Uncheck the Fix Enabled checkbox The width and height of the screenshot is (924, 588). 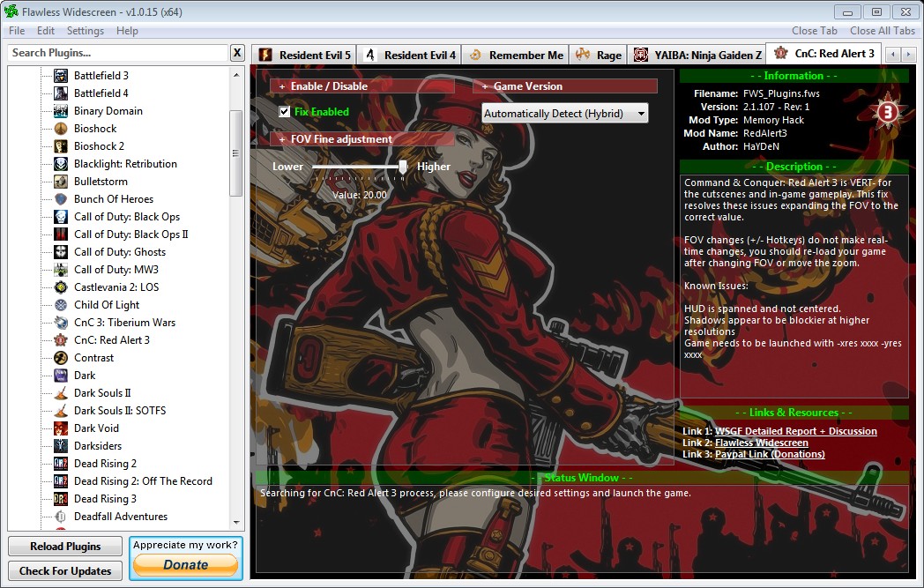(285, 111)
